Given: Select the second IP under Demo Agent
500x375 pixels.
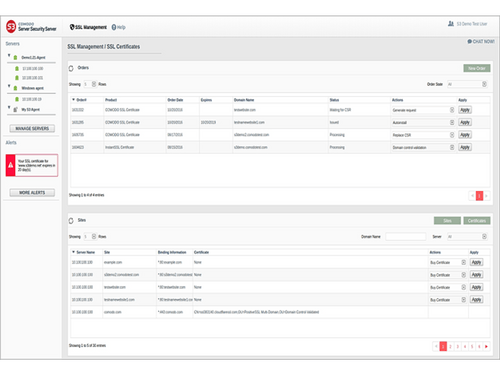Looking at the screenshot, I should coord(33,78).
